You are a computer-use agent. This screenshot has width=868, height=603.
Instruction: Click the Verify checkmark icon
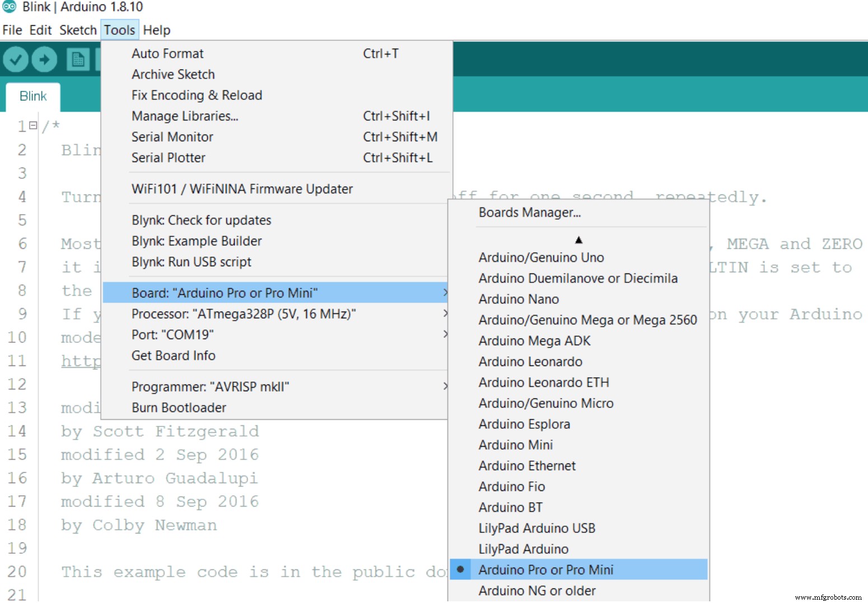[16, 59]
